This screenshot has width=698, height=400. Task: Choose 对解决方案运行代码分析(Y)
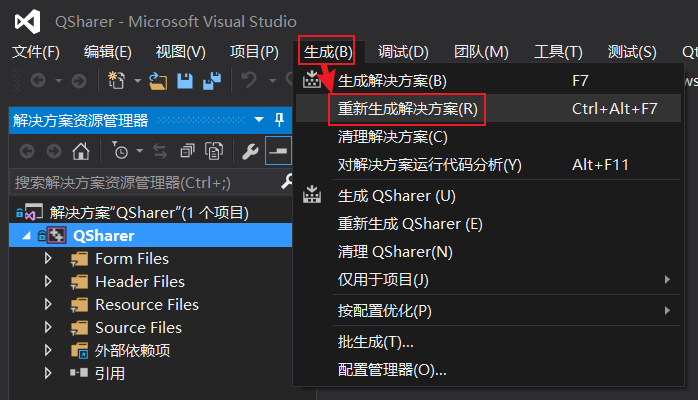tap(488, 165)
